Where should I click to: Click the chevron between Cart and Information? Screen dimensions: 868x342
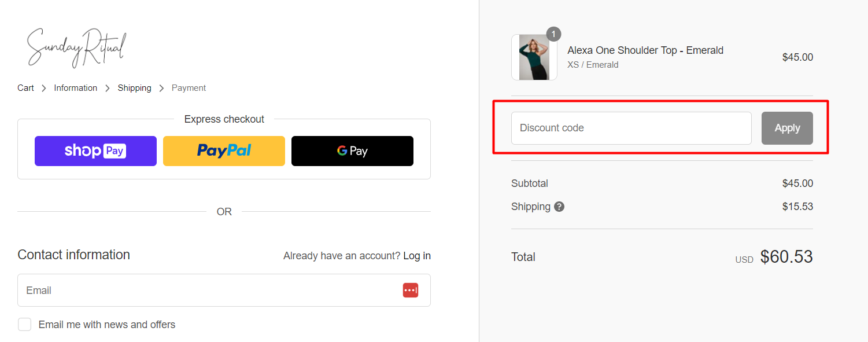point(43,87)
